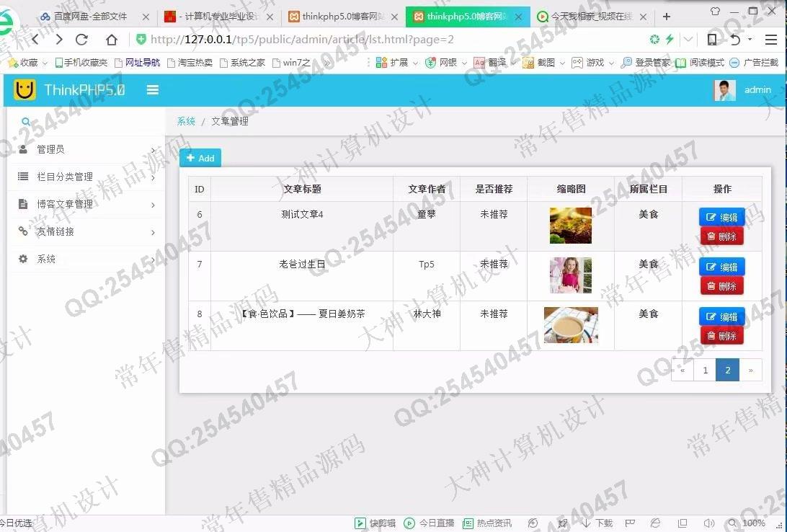
Task: Edit article 老爸过生日
Action: (721, 267)
